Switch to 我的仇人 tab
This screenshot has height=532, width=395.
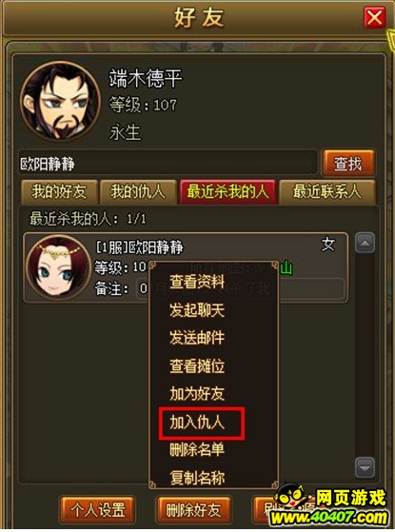[x=138, y=192]
